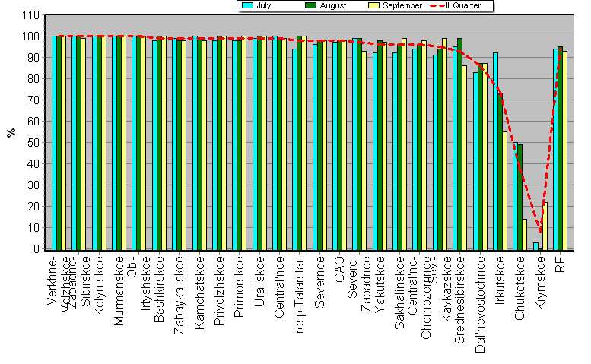Click the 'Dal'nevostochnoe' category label
Image resolution: width=591 pixels, height=364 pixels.
pyautogui.click(x=480, y=305)
